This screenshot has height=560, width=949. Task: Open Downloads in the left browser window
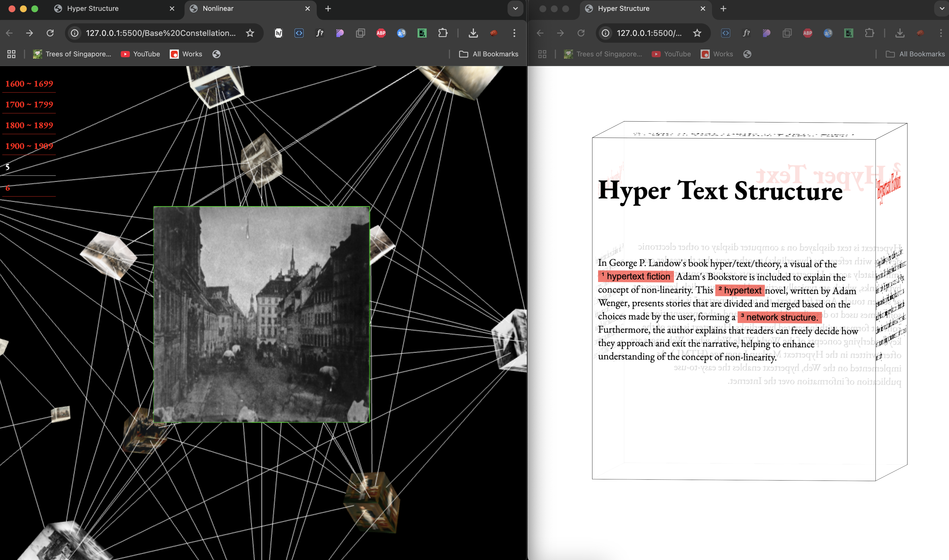pos(473,33)
